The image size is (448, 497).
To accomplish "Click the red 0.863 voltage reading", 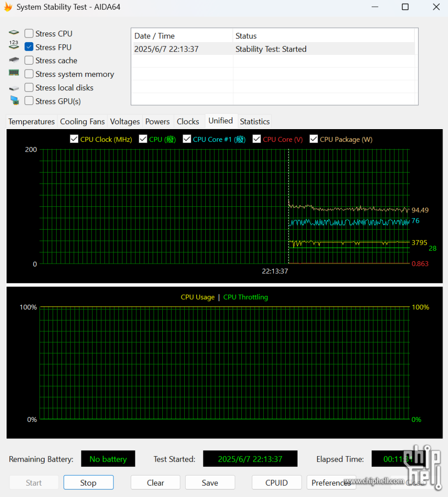I will tap(420, 264).
